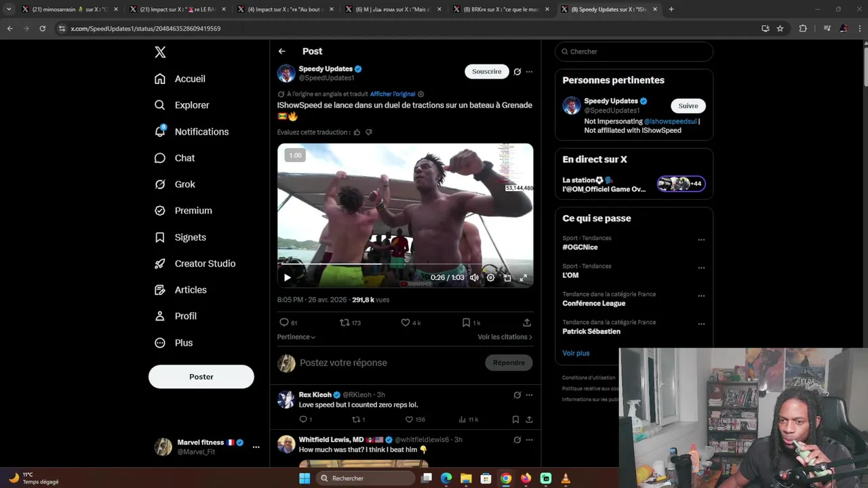868x488 pixels.
Task: Click Grok icon beside Souscrire
Action: click(x=517, y=72)
